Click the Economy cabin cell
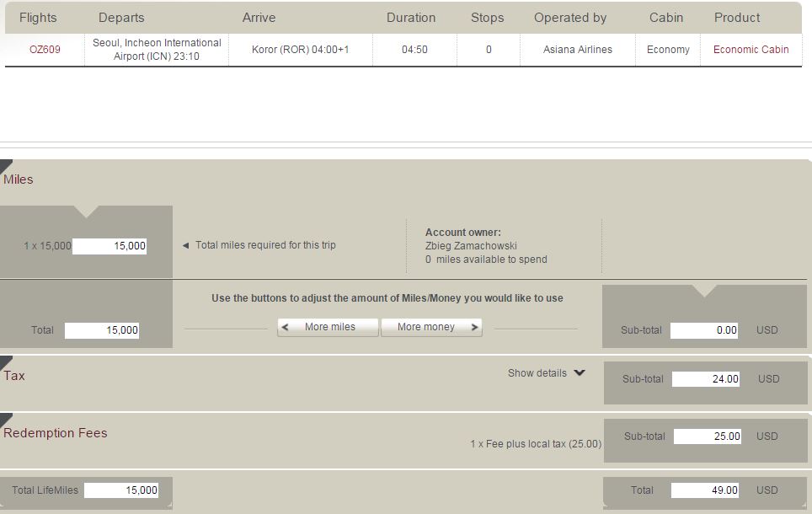Image resolution: width=812 pixels, height=514 pixels. 668,49
